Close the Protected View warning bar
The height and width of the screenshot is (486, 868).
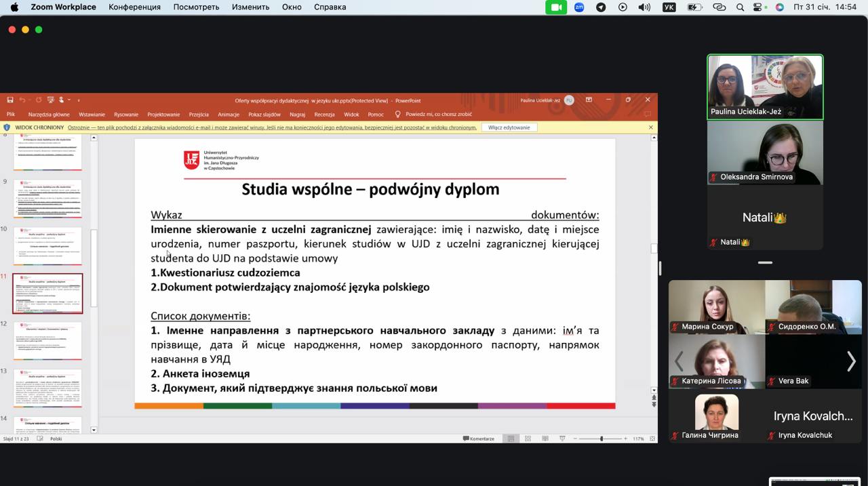651,127
